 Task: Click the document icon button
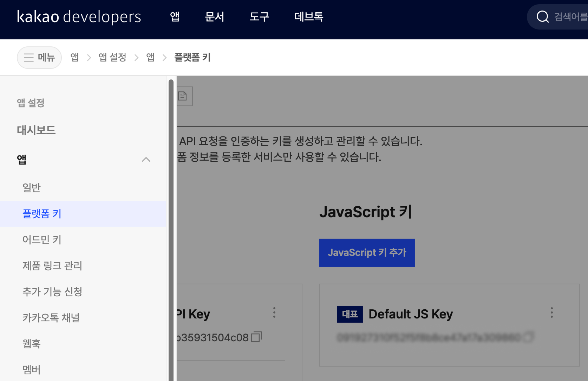click(183, 96)
